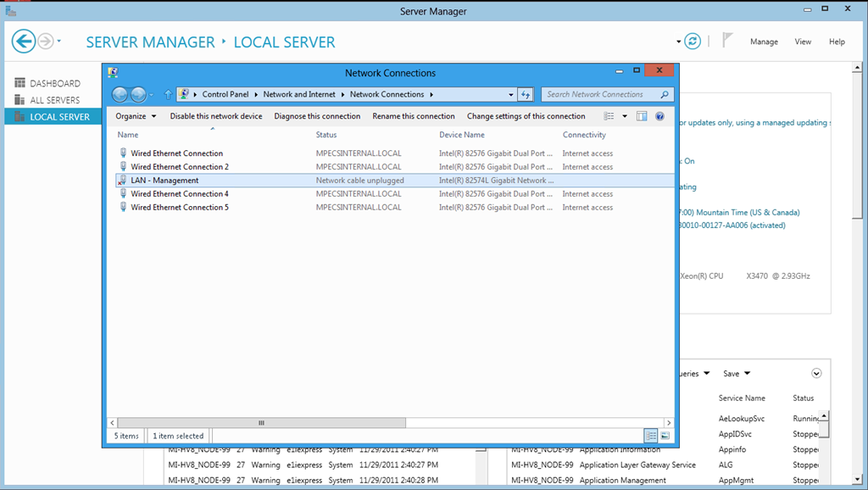Click Wired Ethernet Connection 5 adapter icon
The width and height of the screenshot is (868, 490).
click(x=123, y=207)
